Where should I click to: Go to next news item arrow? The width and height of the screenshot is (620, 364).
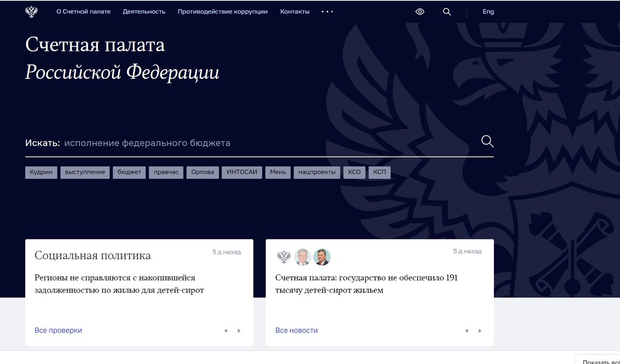(x=479, y=330)
